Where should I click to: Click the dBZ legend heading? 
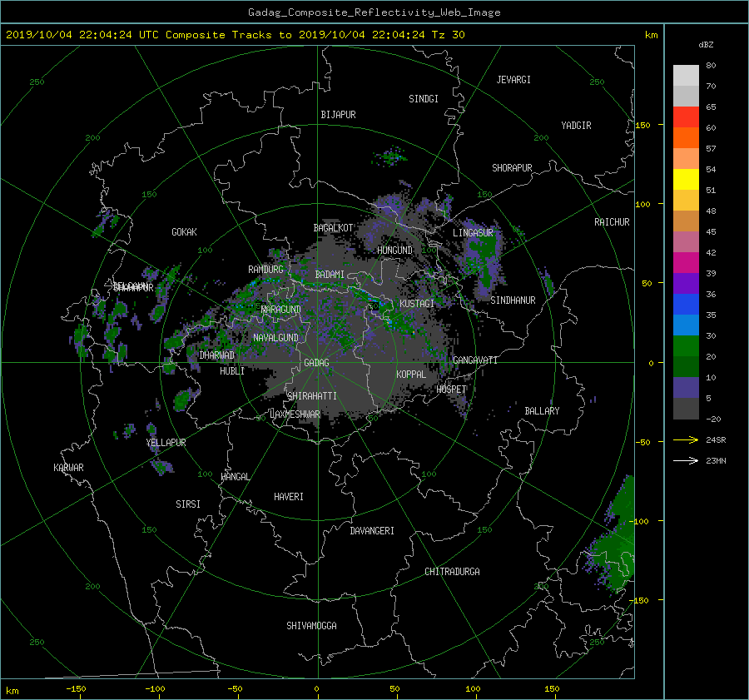coord(706,45)
